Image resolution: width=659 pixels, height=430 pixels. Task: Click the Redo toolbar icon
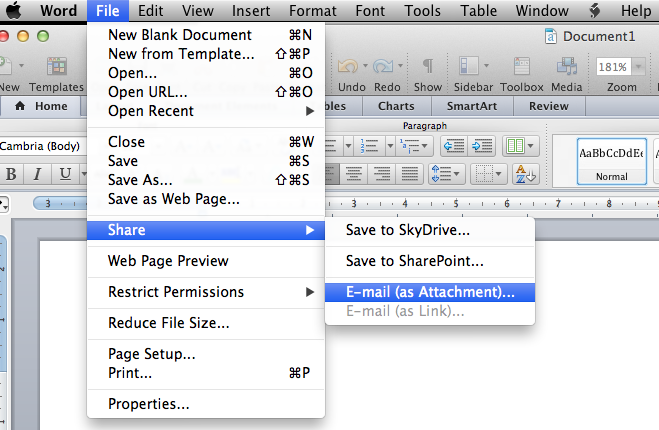[x=383, y=66]
